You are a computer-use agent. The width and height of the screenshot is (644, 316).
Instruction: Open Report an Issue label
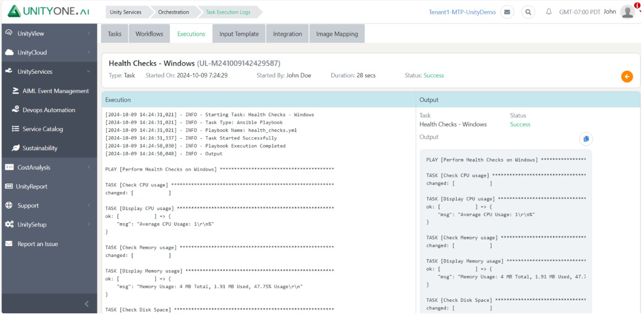pos(38,244)
